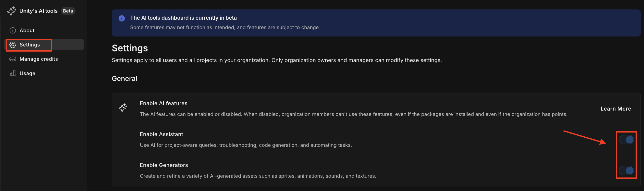Click the 'The AI features can be enabled' description
This screenshot has height=191, width=644.
point(354,114)
